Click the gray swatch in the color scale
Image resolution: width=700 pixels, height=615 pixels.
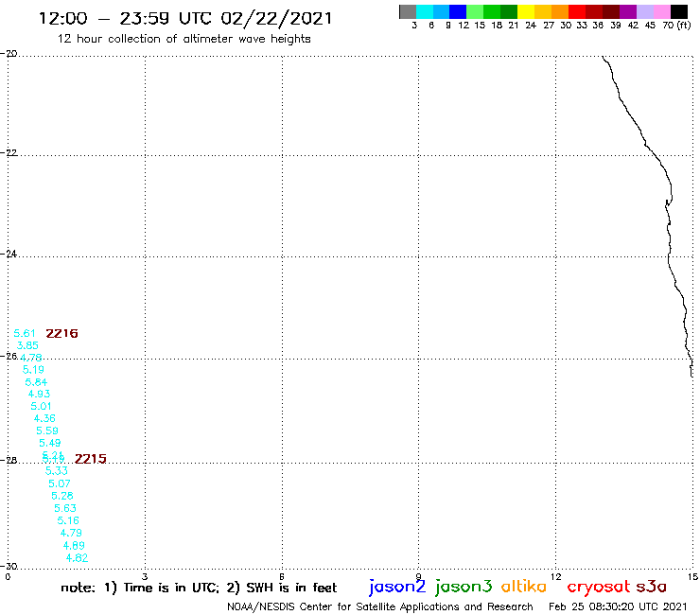click(408, 11)
